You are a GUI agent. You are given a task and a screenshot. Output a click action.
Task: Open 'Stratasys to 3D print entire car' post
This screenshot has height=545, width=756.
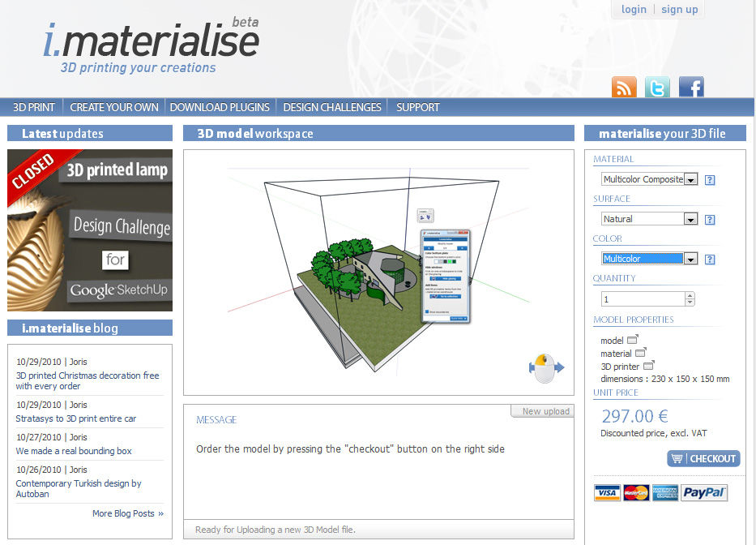click(75, 418)
